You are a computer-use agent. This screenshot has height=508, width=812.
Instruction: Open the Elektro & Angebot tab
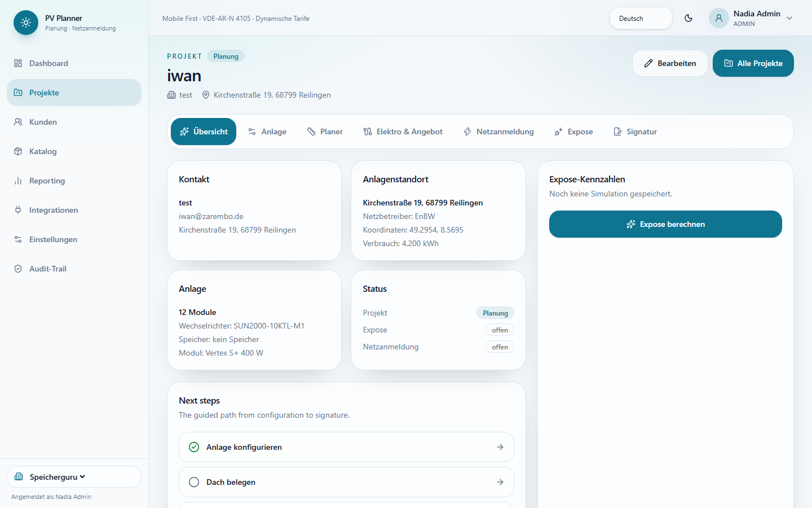click(x=403, y=132)
